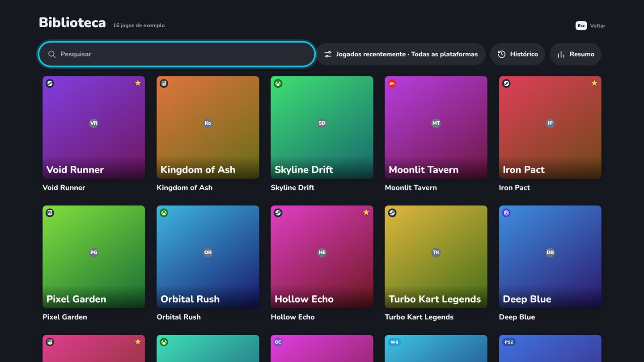
Task: Click the Wii badge on bottom tile
Action: click(x=394, y=342)
